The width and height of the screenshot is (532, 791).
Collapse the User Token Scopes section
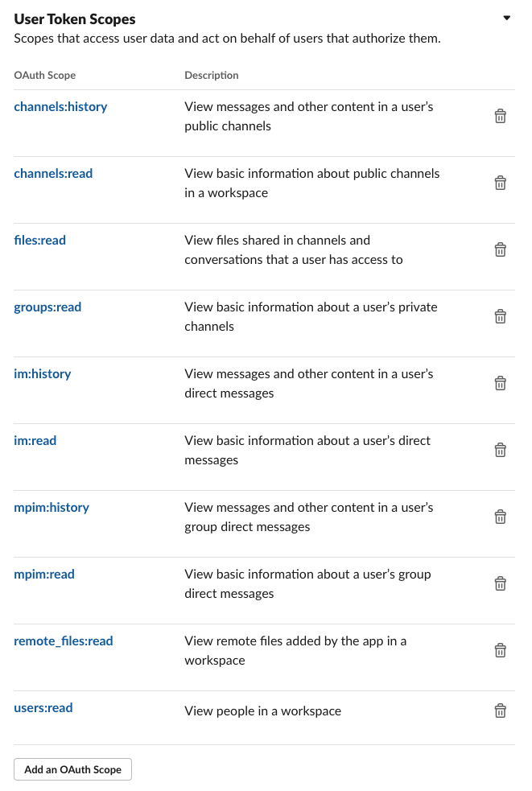tap(507, 17)
